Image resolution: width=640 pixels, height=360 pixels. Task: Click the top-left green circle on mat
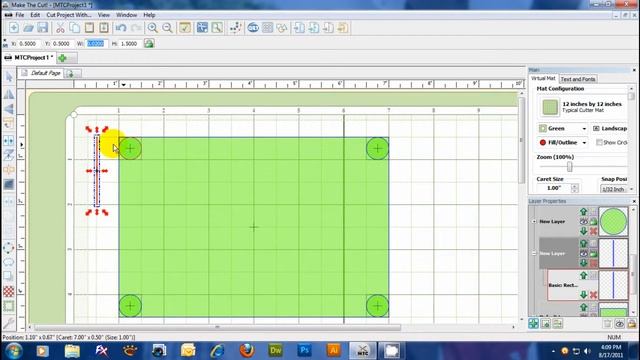click(x=130, y=148)
